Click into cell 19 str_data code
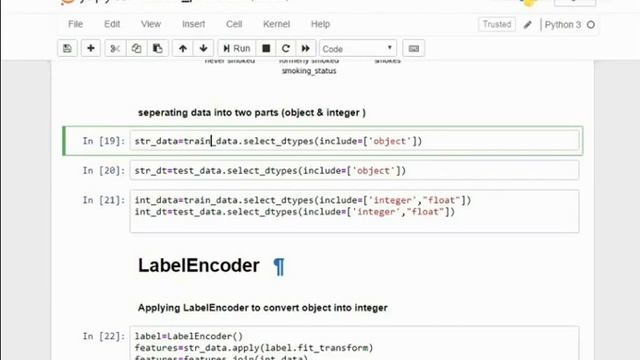The width and height of the screenshot is (640, 360). coord(354,141)
